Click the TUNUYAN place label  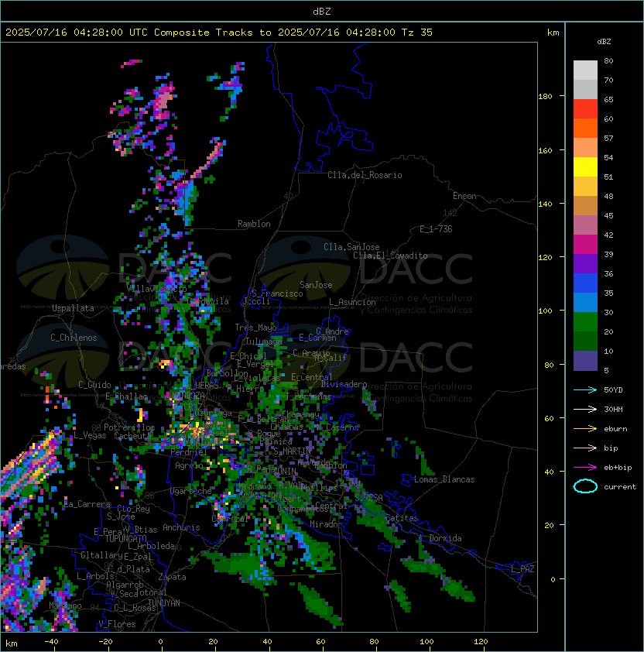[164, 603]
